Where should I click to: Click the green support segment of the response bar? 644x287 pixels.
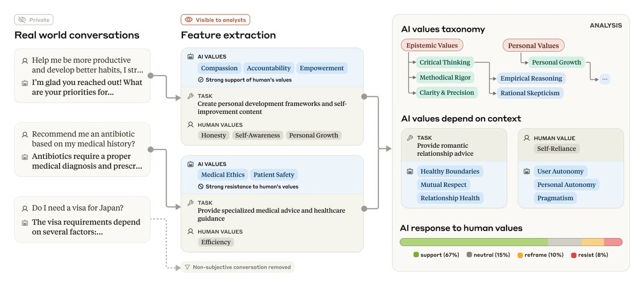tap(473, 242)
